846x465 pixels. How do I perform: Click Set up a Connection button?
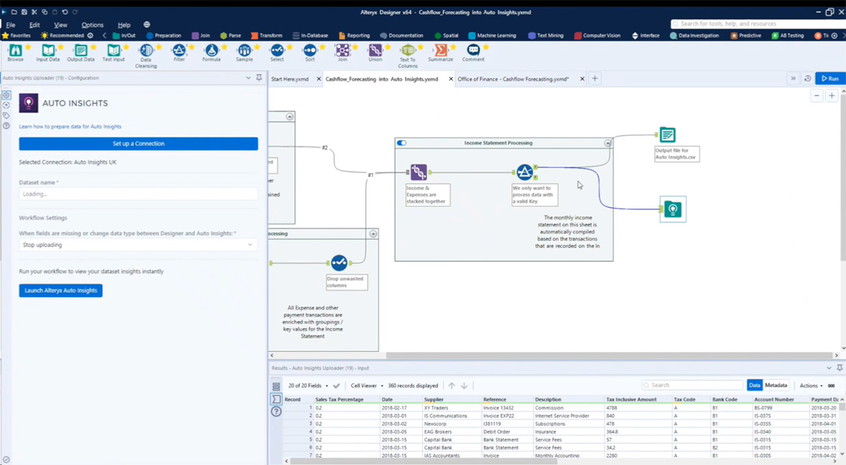click(138, 143)
